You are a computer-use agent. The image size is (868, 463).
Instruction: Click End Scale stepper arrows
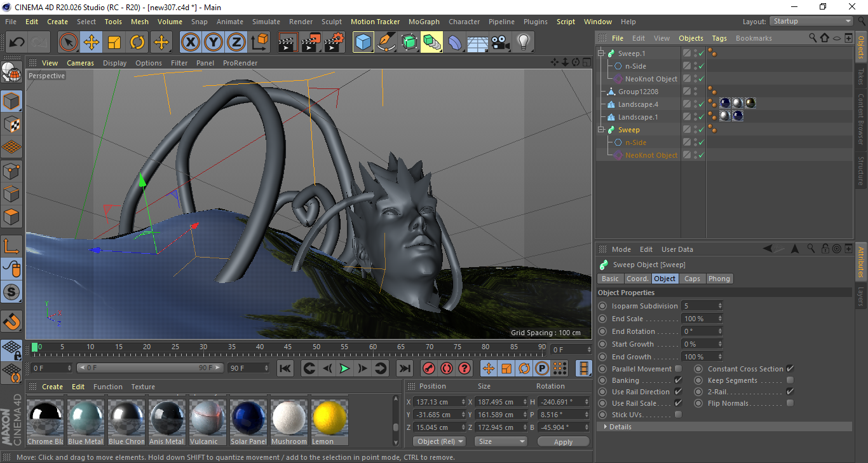point(720,319)
